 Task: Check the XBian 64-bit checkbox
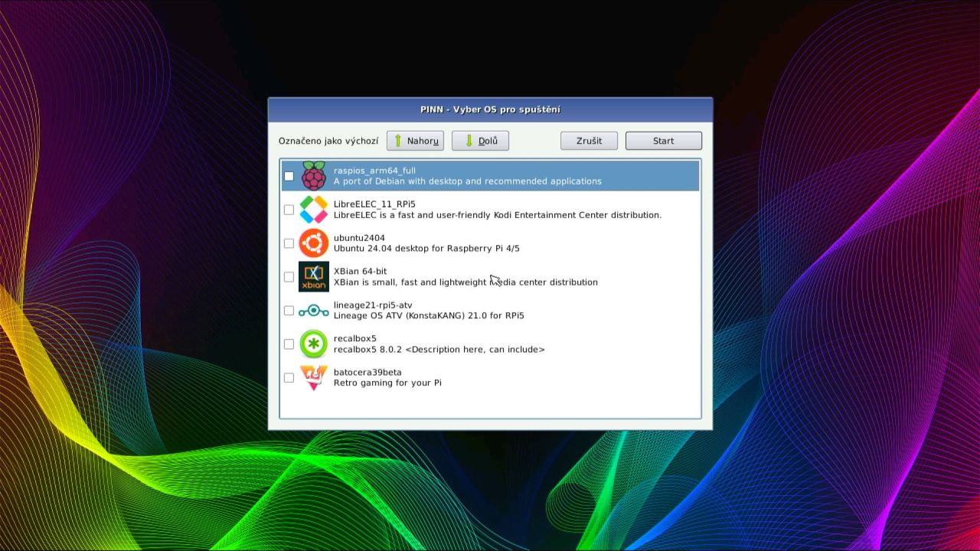click(289, 277)
